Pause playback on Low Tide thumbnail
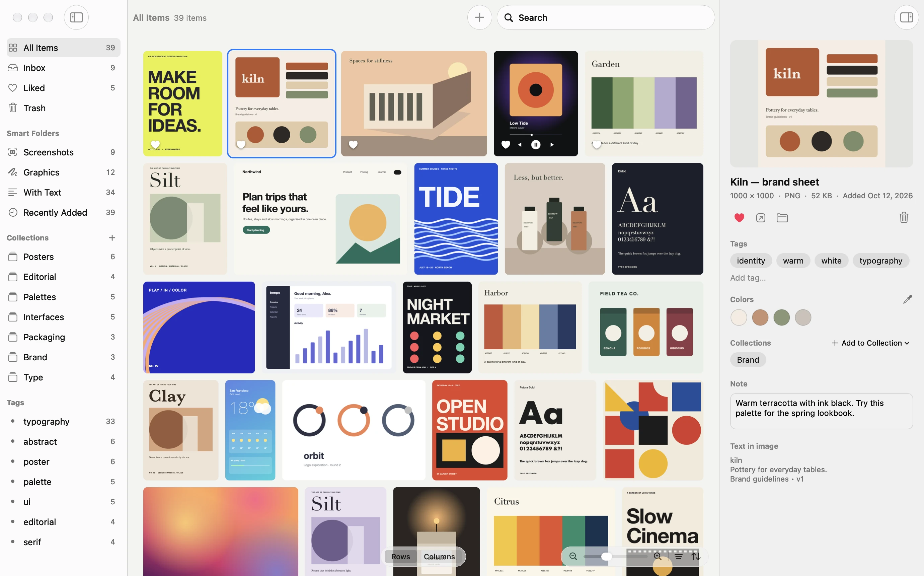 [x=536, y=145]
